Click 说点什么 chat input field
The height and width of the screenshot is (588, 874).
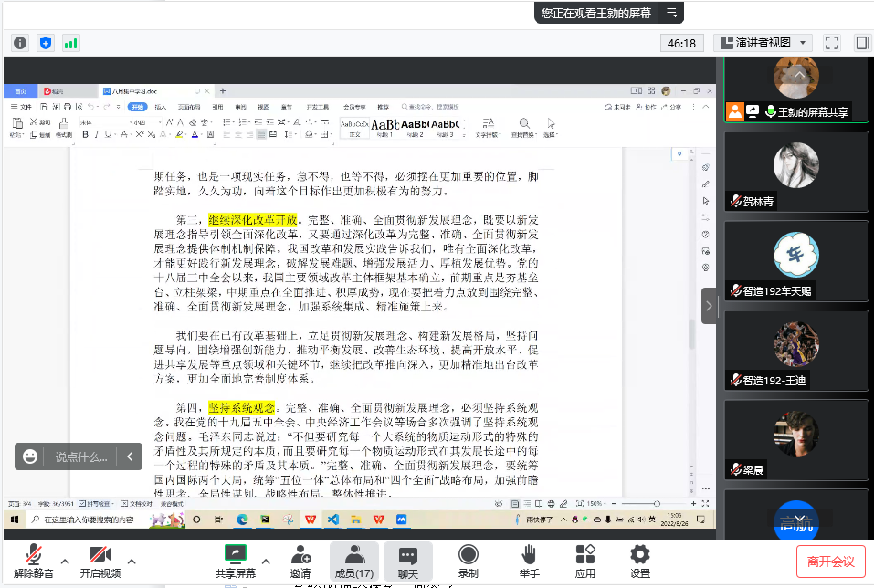pyautogui.click(x=81, y=457)
